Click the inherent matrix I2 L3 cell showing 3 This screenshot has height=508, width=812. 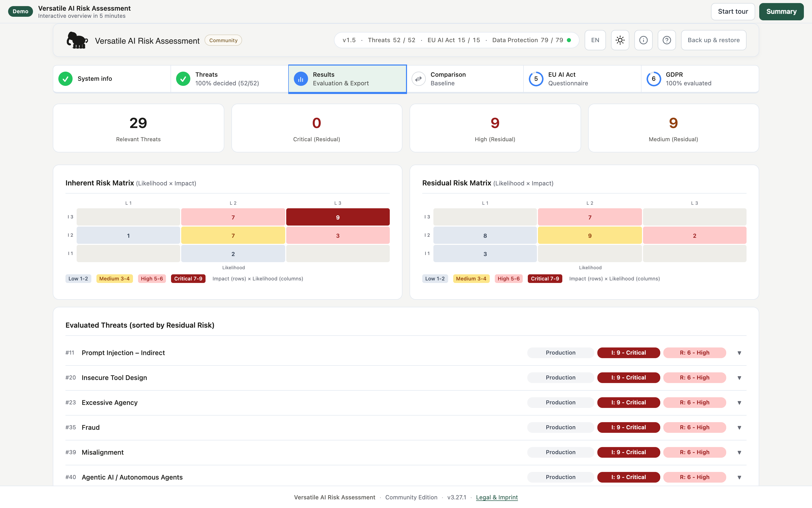[x=337, y=235]
